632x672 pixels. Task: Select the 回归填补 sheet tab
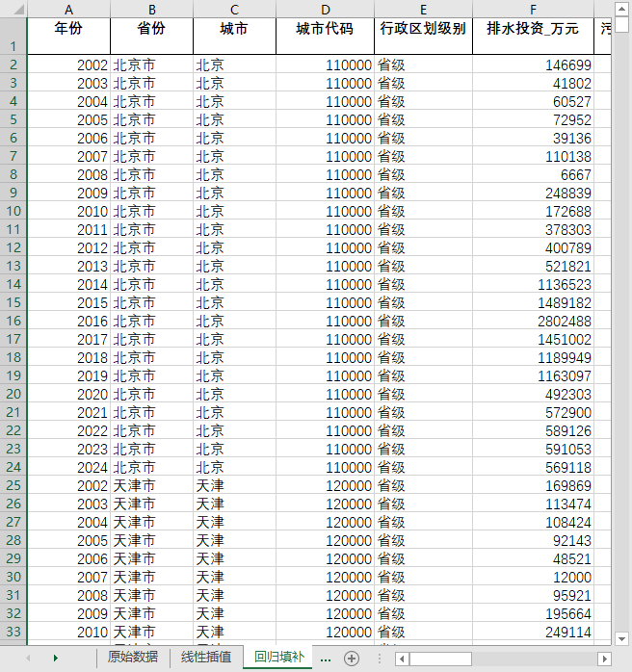(279, 657)
